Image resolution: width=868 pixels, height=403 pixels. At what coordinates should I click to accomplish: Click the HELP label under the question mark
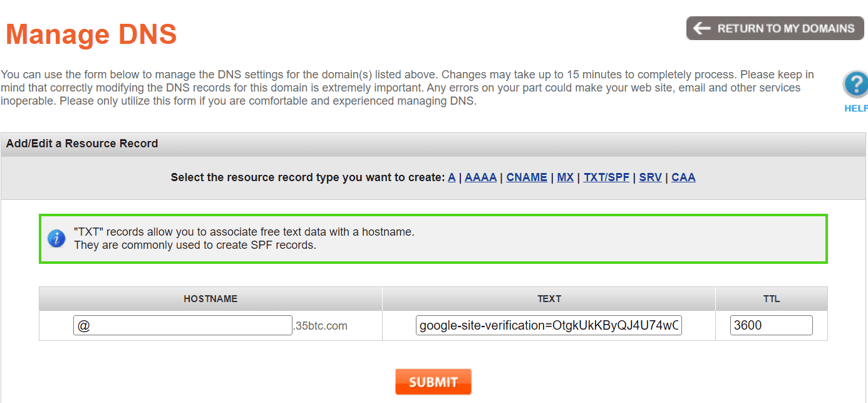(856, 108)
